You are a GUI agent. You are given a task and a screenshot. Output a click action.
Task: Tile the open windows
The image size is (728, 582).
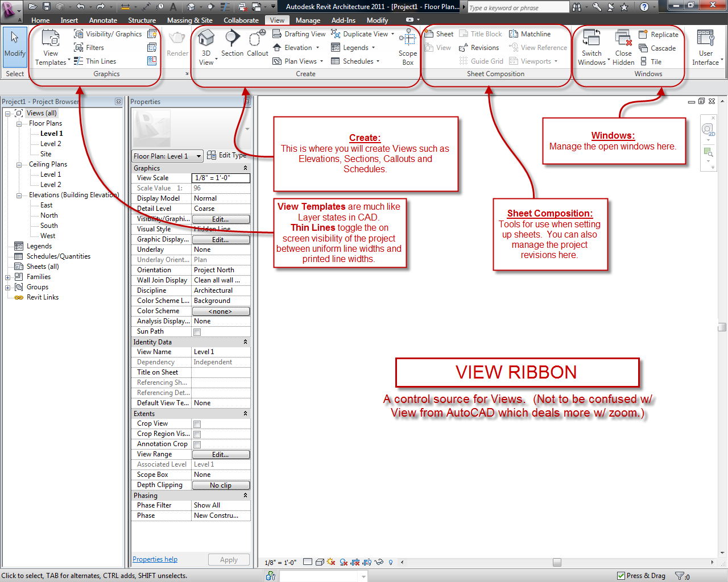tap(652, 61)
